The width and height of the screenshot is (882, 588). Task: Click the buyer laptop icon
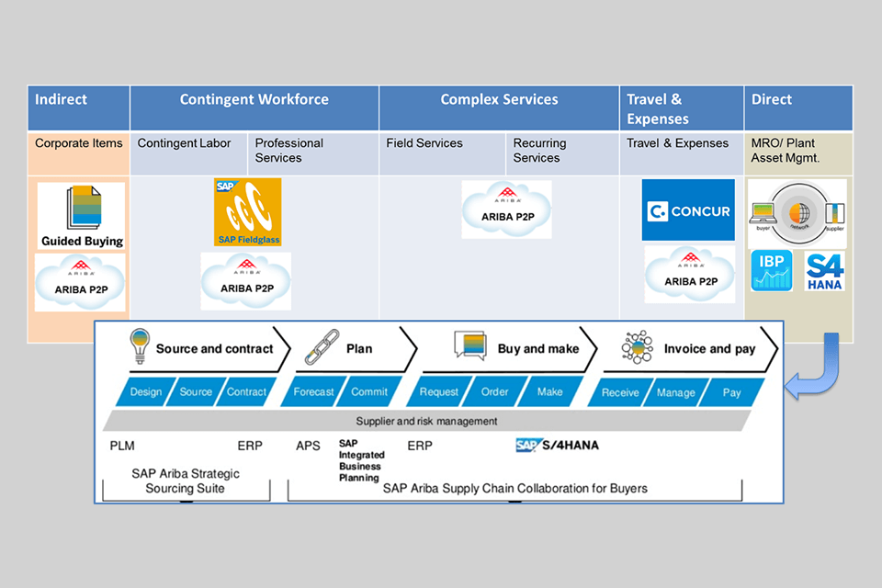(x=763, y=215)
